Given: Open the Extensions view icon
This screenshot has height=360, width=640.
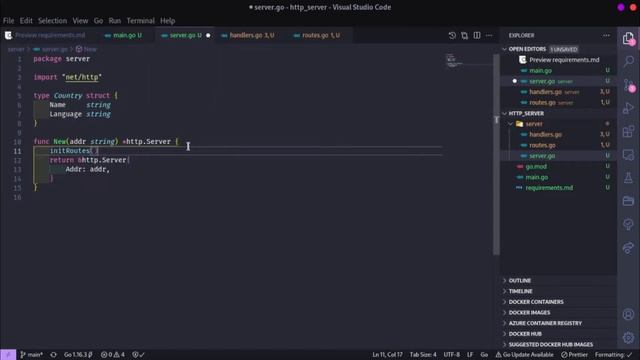Looking at the screenshot, I should coord(629,131).
